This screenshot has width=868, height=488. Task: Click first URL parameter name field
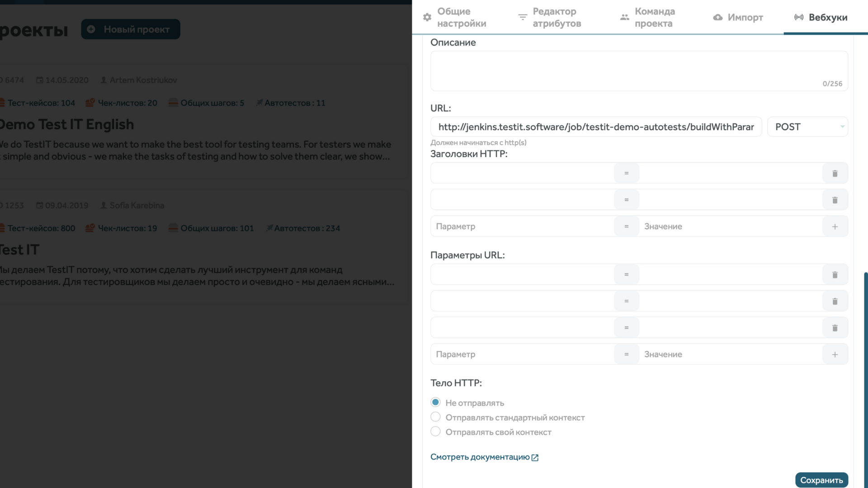tap(522, 274)
